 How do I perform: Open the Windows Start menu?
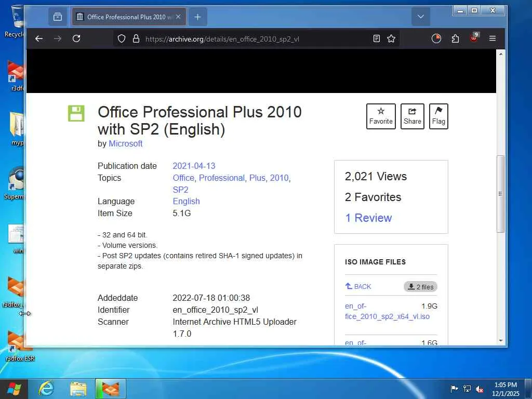point(14,389)
